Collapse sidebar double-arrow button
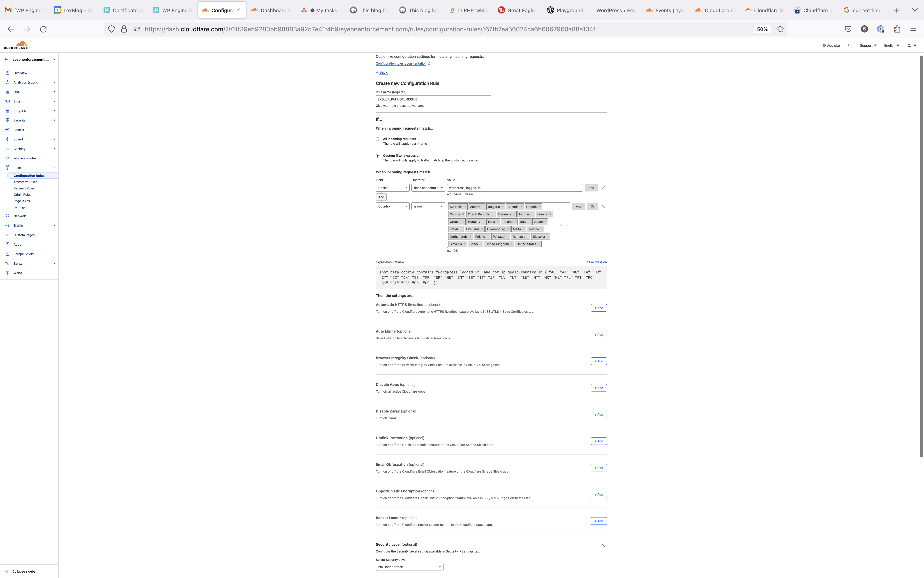 (x=7, y=571)
